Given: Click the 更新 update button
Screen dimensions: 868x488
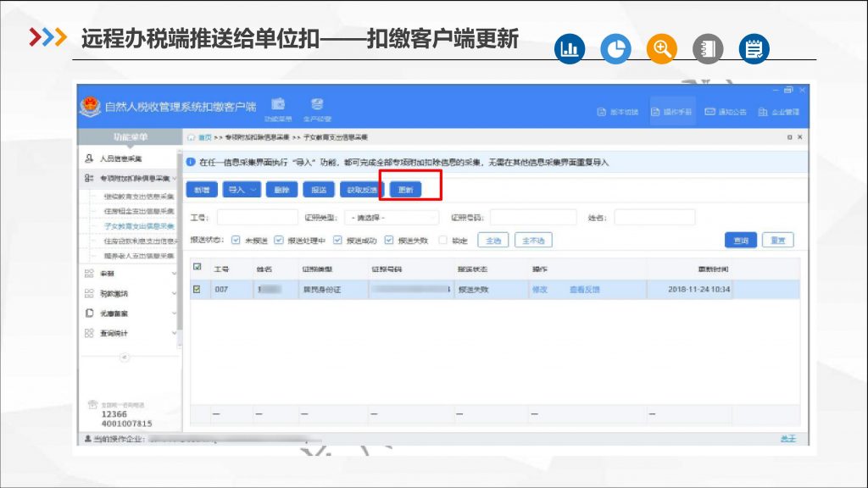Looking at the screenshot, I should [x=405, y=190].
